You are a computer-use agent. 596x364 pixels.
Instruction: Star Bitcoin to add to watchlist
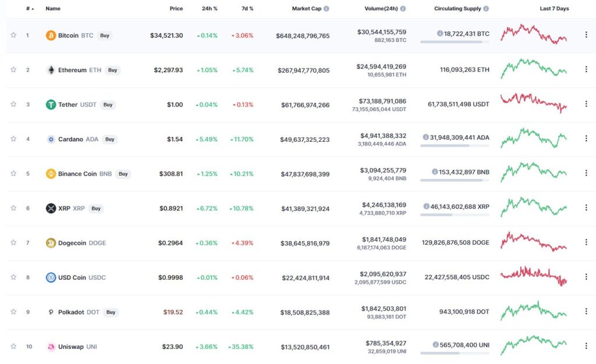click(x=13, y=35)
